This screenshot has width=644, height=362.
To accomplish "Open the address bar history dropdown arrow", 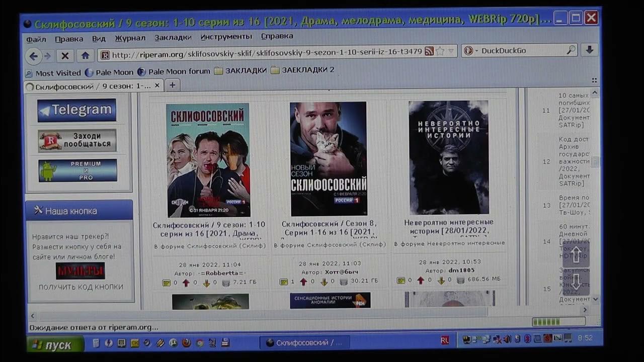I will pos(451,51).
